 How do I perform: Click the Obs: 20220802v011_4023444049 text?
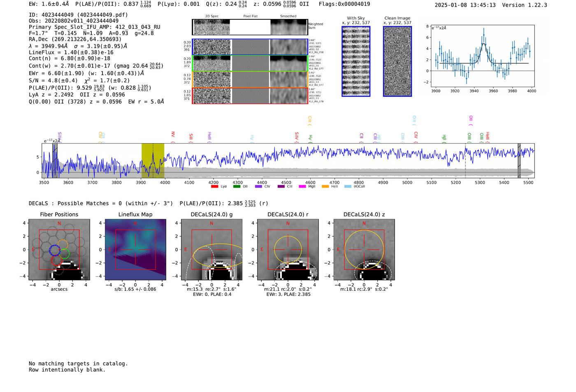pyautogui.click(x=74, y=21)
